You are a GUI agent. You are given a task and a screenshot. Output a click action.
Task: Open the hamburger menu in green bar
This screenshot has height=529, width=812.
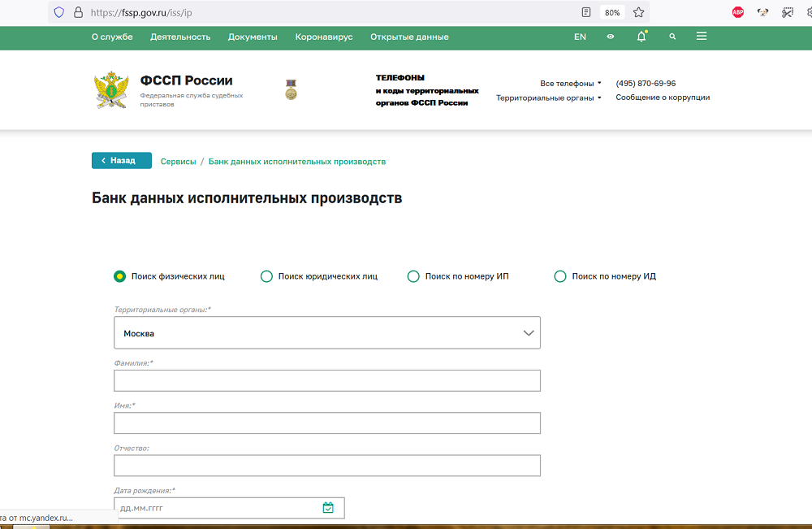[x=702, y=37]
